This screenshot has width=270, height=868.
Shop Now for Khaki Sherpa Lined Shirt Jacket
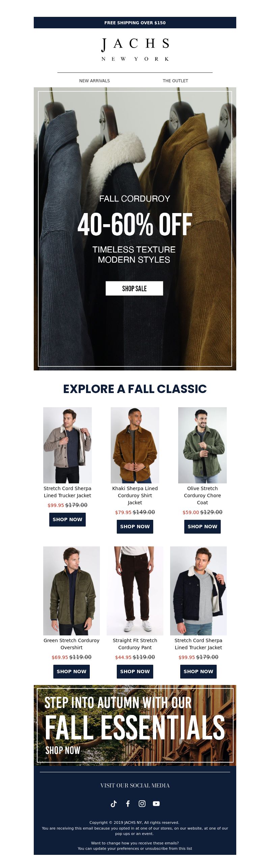click(135, 527)
